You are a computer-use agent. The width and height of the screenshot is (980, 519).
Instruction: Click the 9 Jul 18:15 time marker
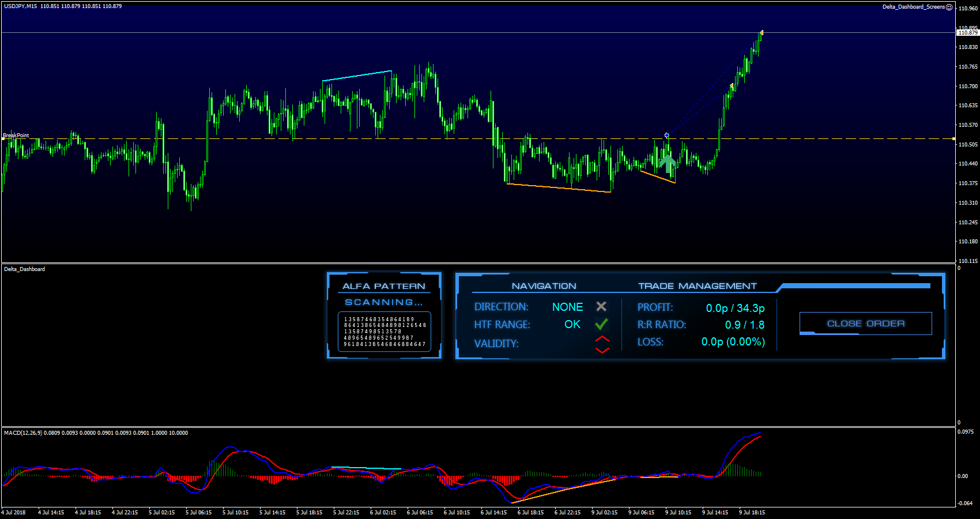click(x=752, y=512)
